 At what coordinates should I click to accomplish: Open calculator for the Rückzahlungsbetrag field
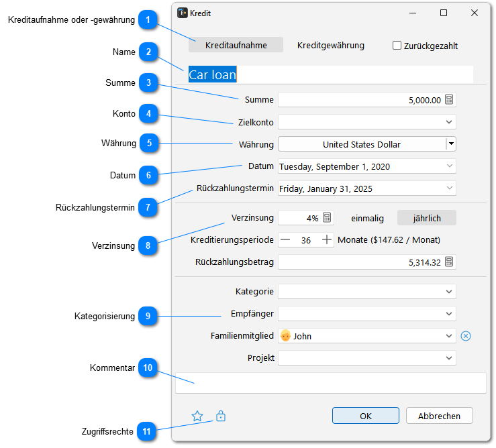449,262
